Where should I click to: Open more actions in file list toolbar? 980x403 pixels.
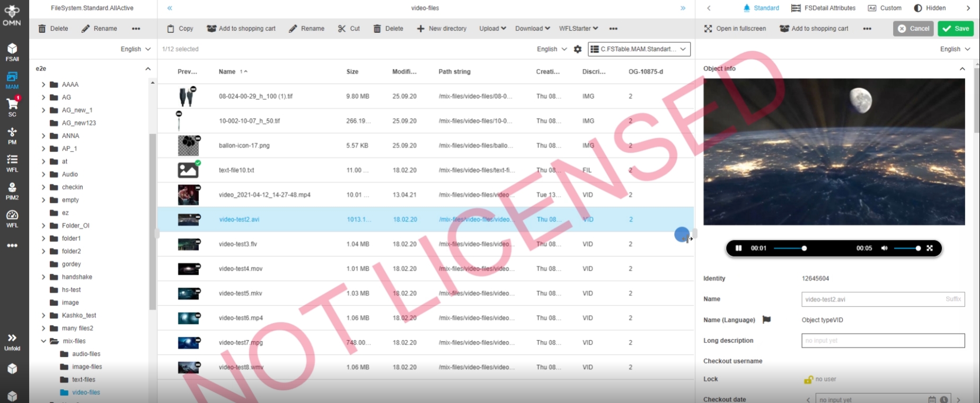point(613,29)
